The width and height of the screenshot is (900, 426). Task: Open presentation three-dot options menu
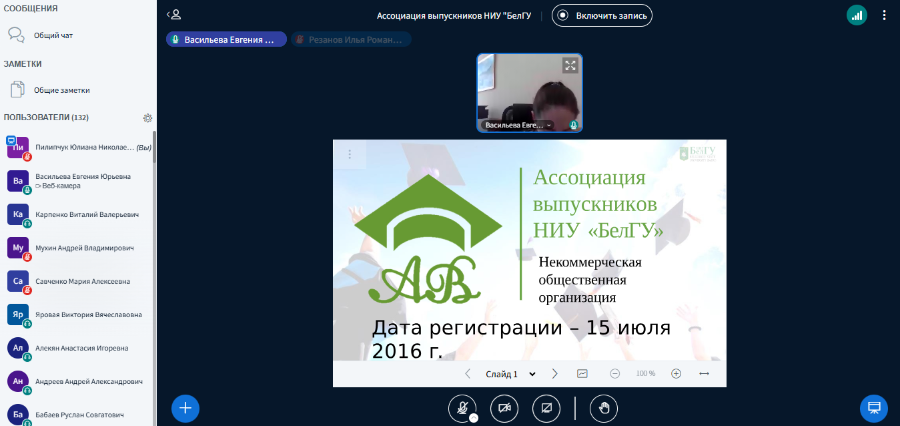(x=350, y=154)
